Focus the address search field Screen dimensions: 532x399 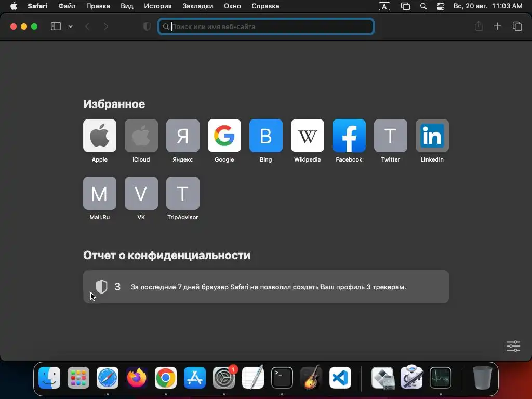(x=266, y=26)
